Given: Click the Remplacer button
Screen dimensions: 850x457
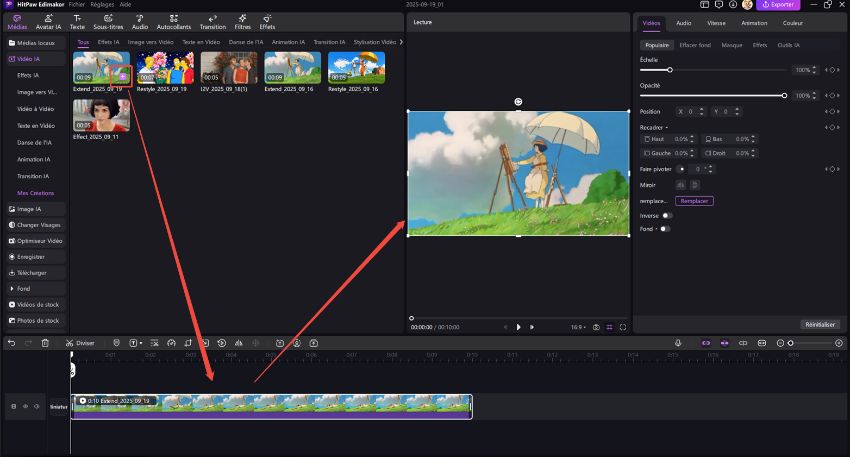Looking at the screenshot, I should [694, 201].
